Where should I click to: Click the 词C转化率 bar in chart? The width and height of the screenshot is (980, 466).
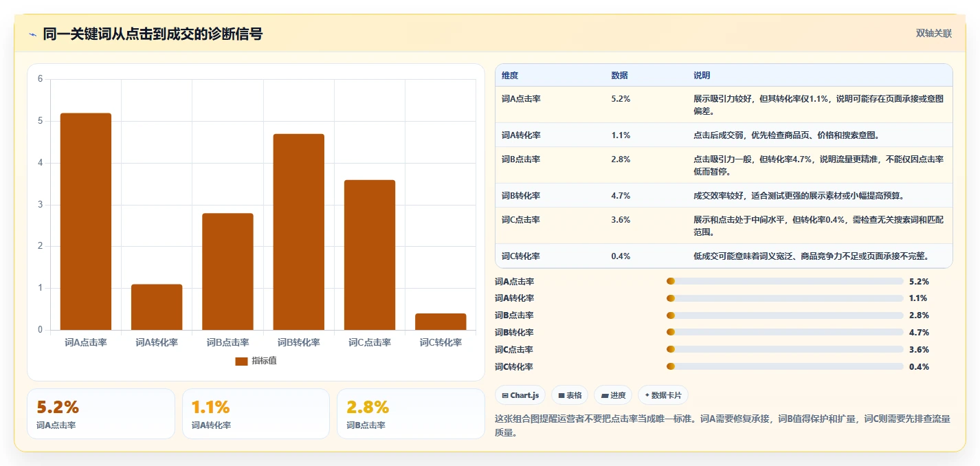pos(441,322)
